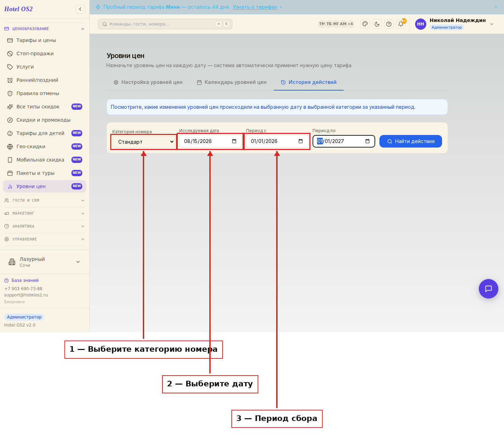Click the Hotel OS2 logo
Image resolution: width=504 pixels, height=436 pixels.
pos(19,9)
